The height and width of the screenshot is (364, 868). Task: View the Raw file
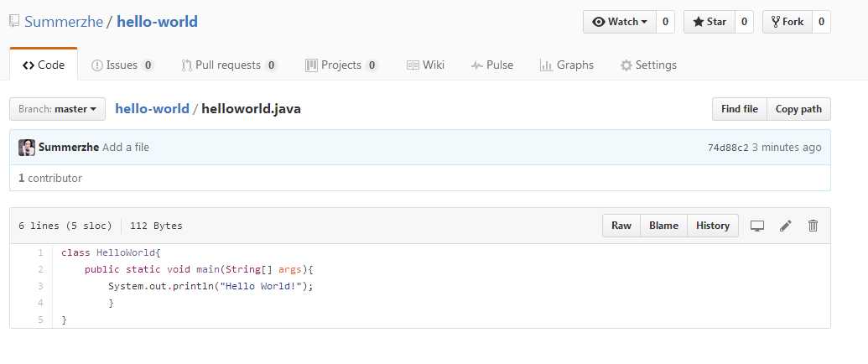tap(621, 226)
